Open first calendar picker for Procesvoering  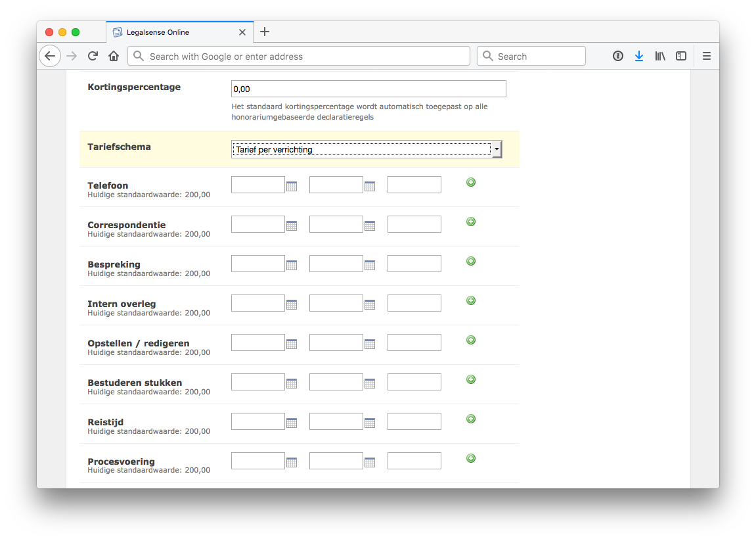click(x=292, y=463)
